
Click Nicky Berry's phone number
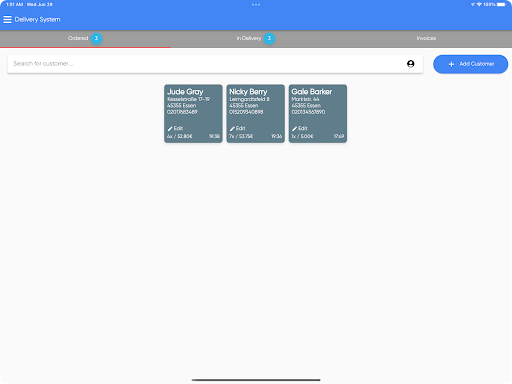click(246, 112)
